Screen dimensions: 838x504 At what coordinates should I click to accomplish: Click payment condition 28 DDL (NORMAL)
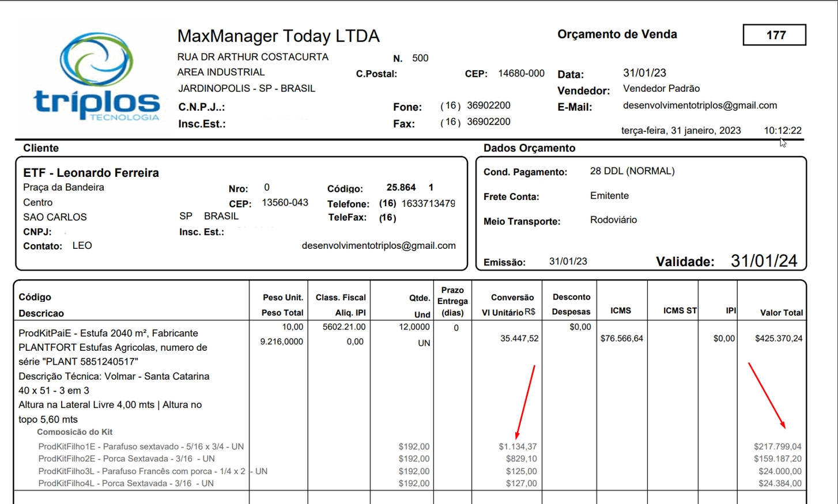[x=632, y=171]
